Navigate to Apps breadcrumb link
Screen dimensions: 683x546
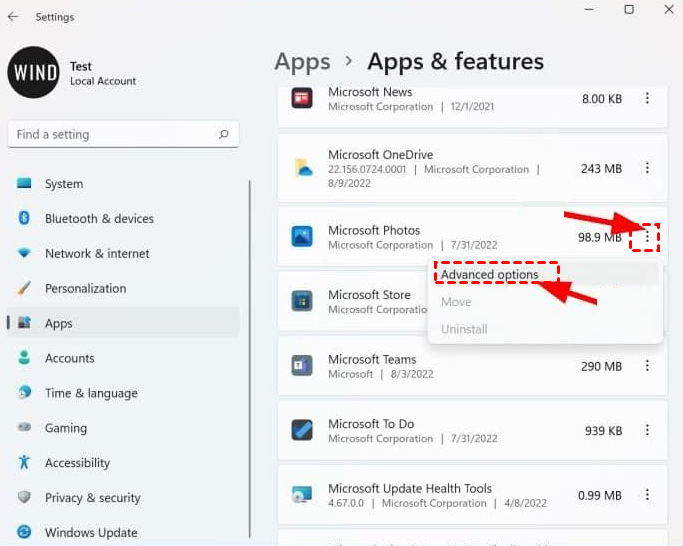point(302,62)
